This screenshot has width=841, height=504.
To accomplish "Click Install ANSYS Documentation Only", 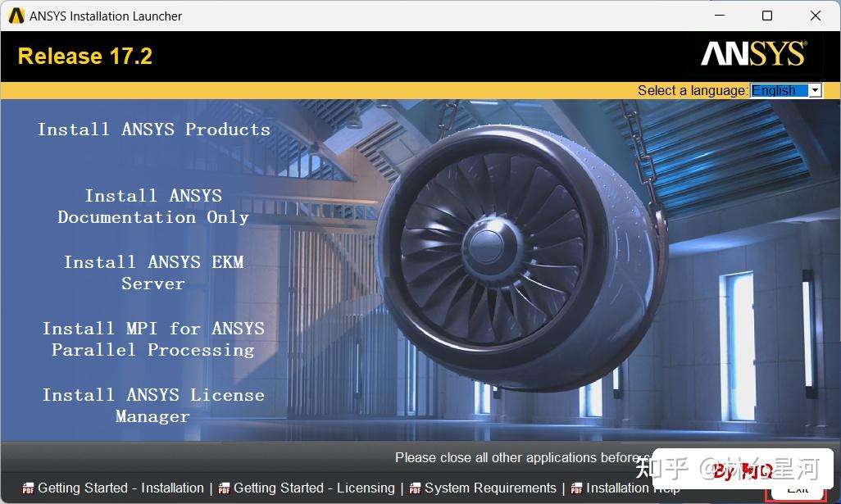I will pyautogui.click(x=153, y=206).
